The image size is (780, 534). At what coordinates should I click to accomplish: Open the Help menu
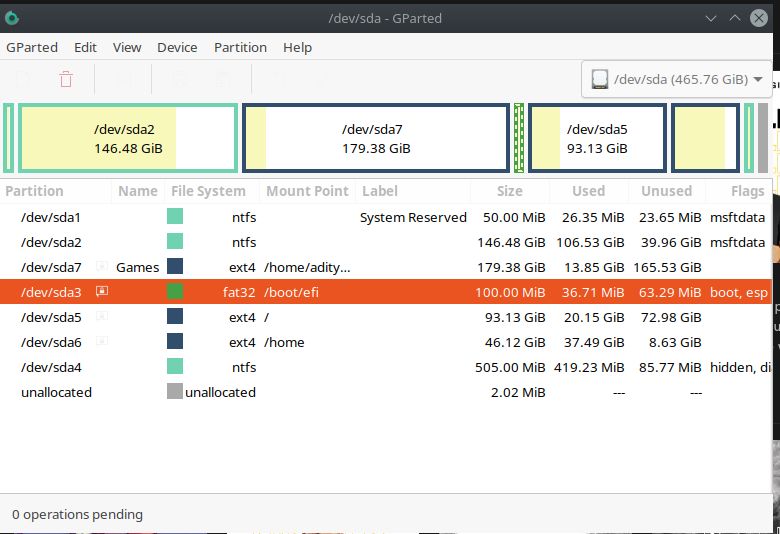(297, 47)
